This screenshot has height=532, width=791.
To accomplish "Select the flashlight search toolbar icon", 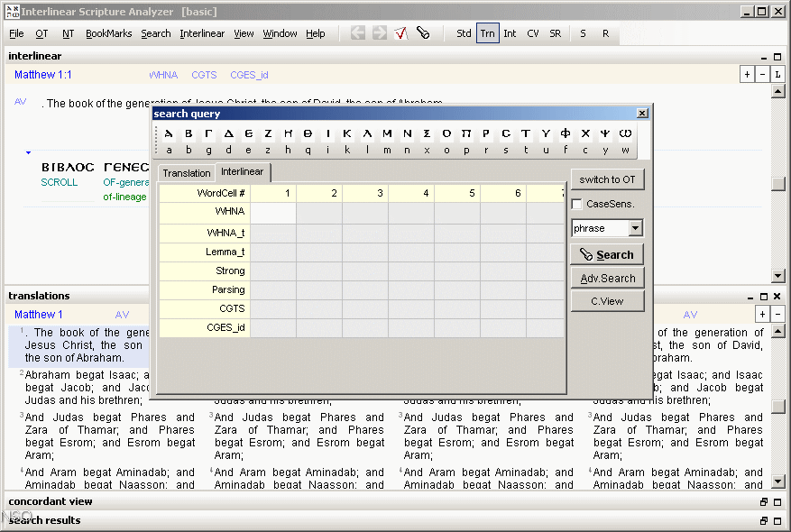I will click(x=424, y=32).
